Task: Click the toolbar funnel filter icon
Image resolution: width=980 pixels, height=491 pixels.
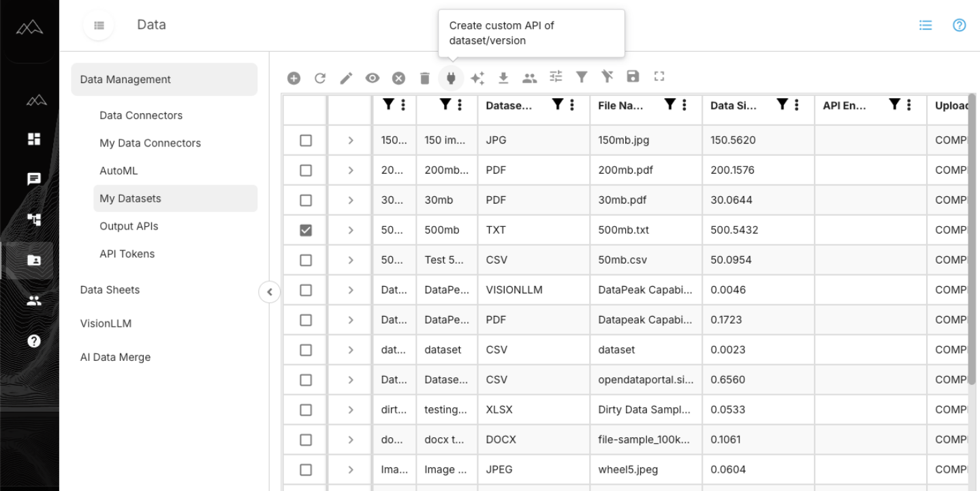Action: point(581,78)
